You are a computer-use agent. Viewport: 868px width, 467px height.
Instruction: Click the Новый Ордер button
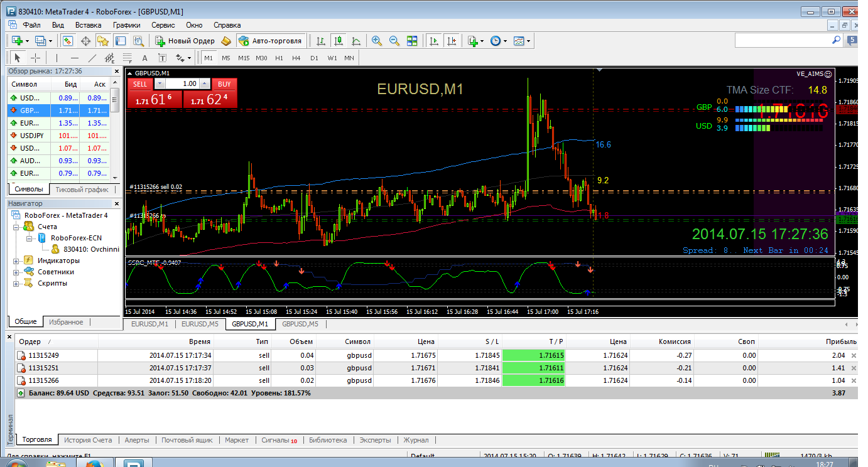[185, 41]
